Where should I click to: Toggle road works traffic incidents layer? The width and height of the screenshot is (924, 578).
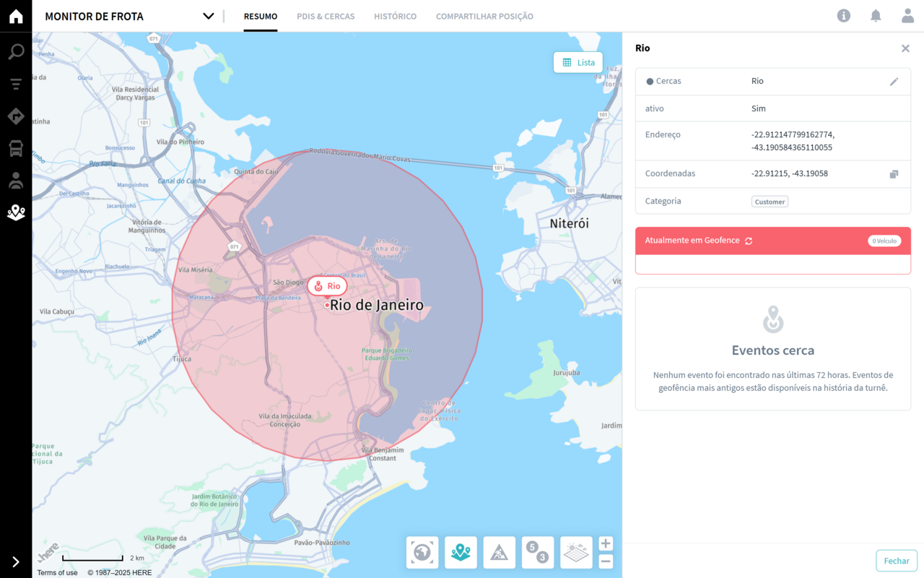[x=500, y=553]
